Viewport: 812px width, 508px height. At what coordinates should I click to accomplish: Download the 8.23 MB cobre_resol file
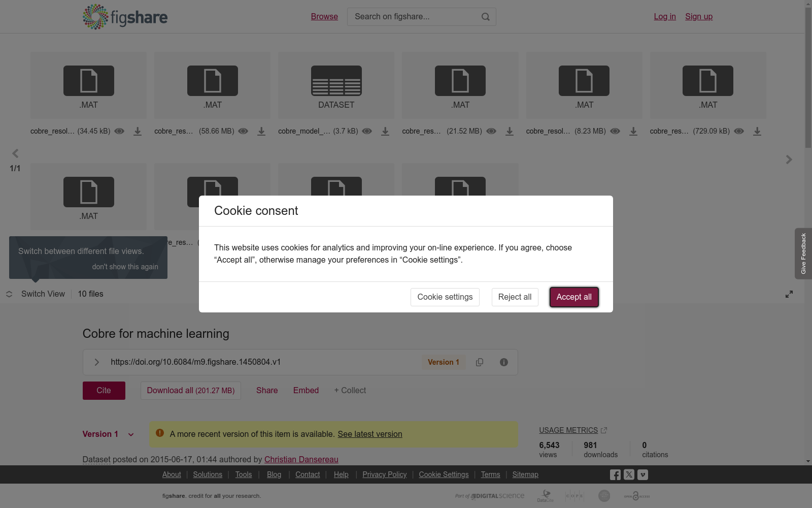coord(633,131)
